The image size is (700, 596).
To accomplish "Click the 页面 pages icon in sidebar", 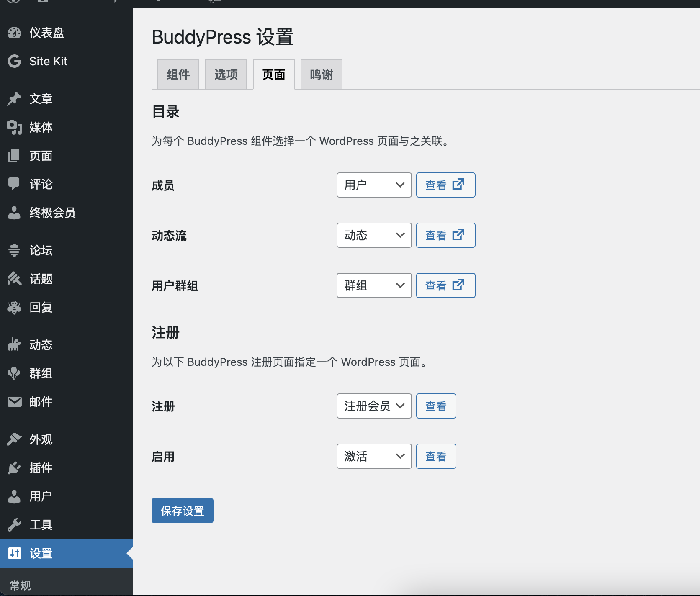I will pyautogui.click(x=14, y=156).
